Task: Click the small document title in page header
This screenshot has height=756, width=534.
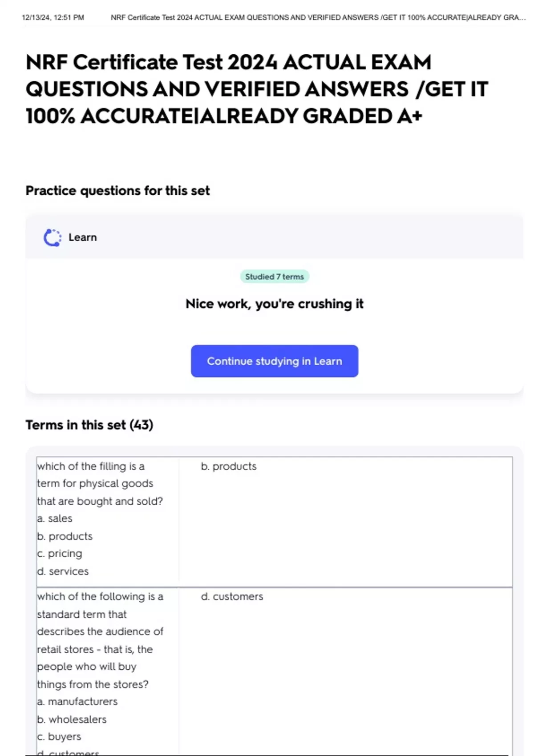Action: pos(318,18)
